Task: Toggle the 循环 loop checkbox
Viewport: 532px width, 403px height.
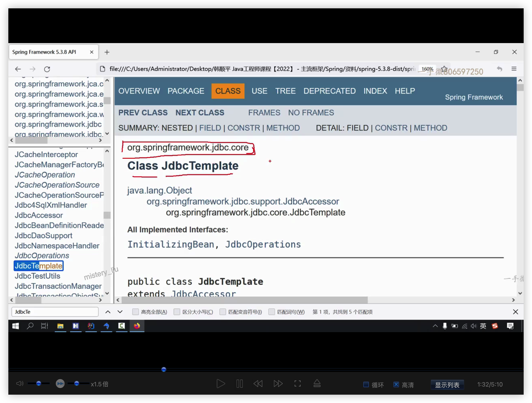Action: [x=366, y=384]
